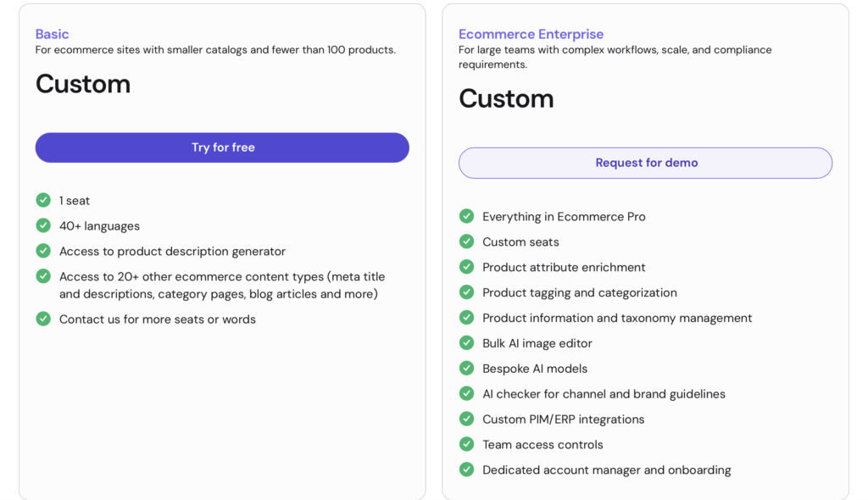This screenshot has width=868, height=500.
Task: Click the checkmark beside Dedicated account manager
Action: [467, 469]
